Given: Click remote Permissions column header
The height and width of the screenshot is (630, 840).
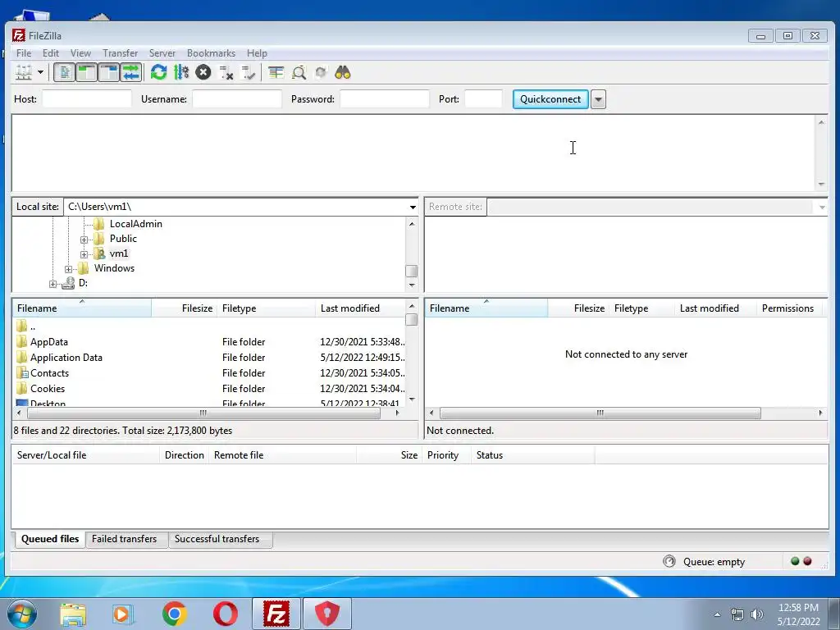Looking at the screenshot, I should point(787,308).
